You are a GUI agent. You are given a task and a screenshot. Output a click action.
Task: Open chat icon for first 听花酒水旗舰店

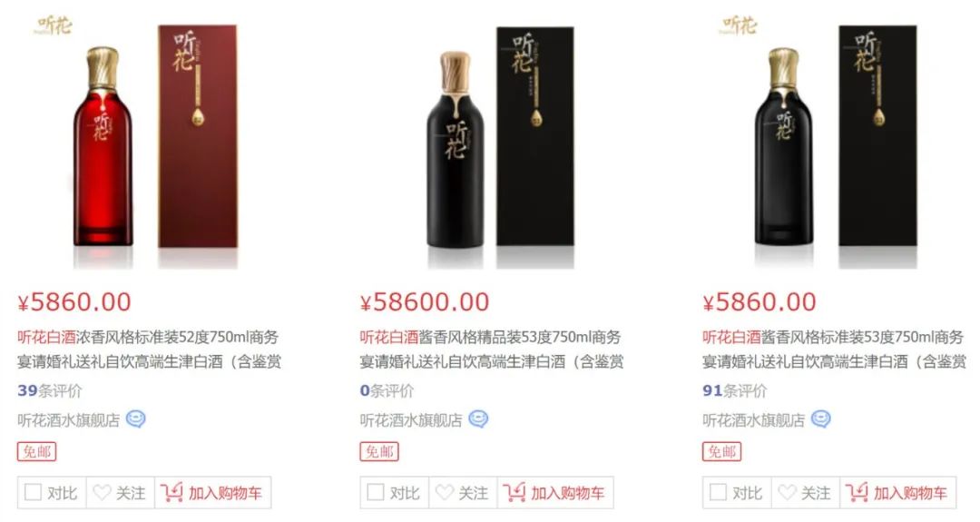point(135,419)
